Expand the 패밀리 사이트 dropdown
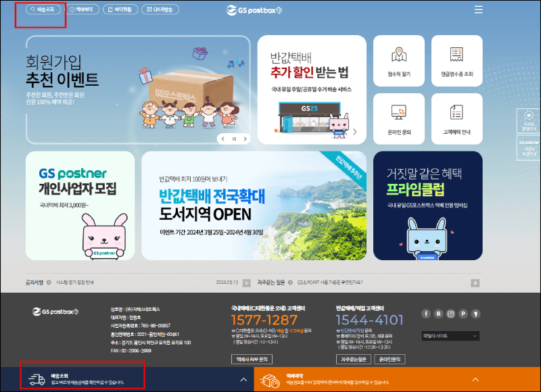 click(450, 336)
